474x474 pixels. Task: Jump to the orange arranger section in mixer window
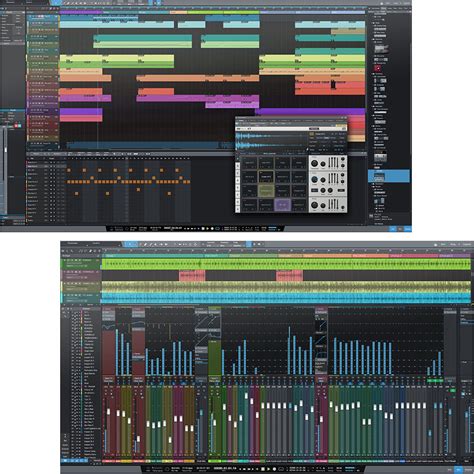(327, 256)
